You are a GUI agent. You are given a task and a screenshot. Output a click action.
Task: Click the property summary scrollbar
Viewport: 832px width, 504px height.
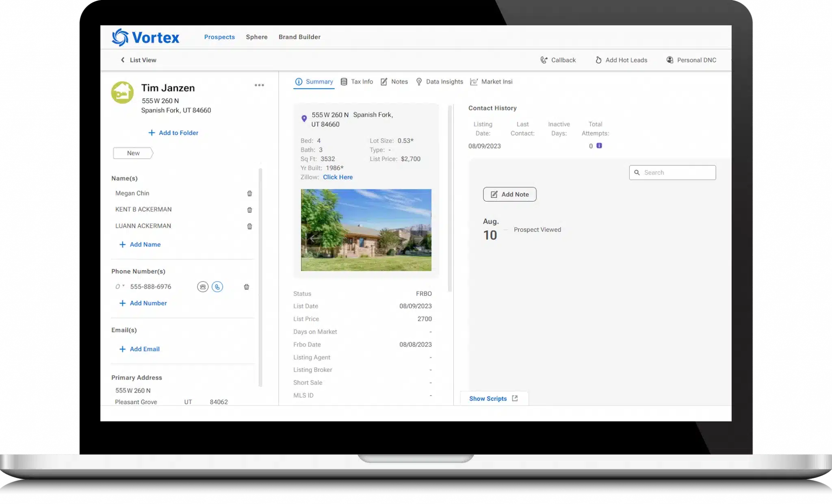[x=450, y=198]
